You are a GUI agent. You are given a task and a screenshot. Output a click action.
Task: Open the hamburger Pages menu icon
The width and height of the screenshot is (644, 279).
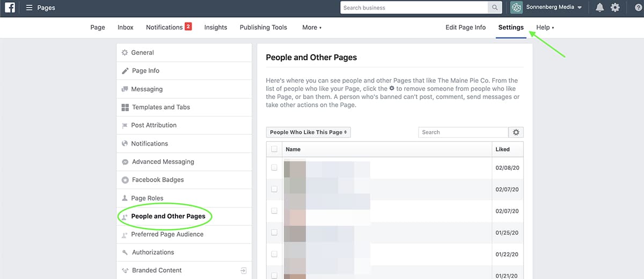click(29, 8)
